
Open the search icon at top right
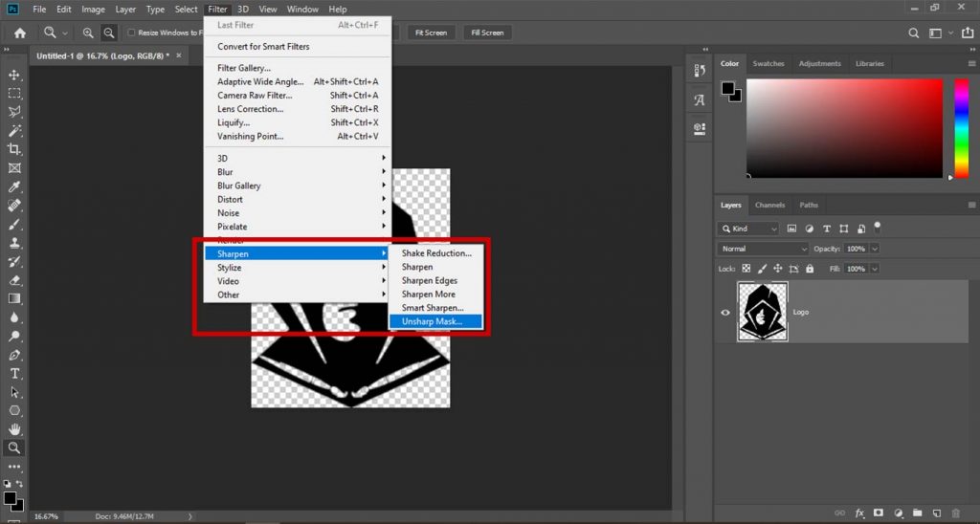[x=913, y=33]
